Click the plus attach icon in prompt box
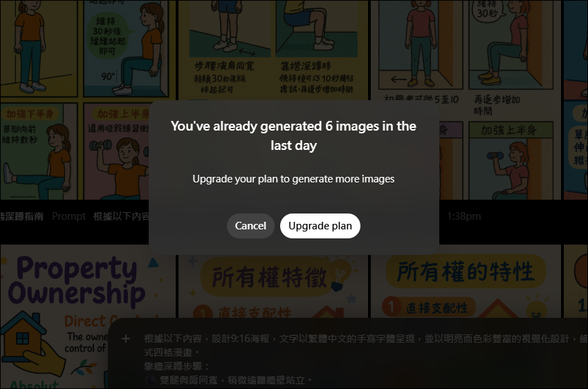The width and height of the screenshot is (588, 389). click(126, 339)
